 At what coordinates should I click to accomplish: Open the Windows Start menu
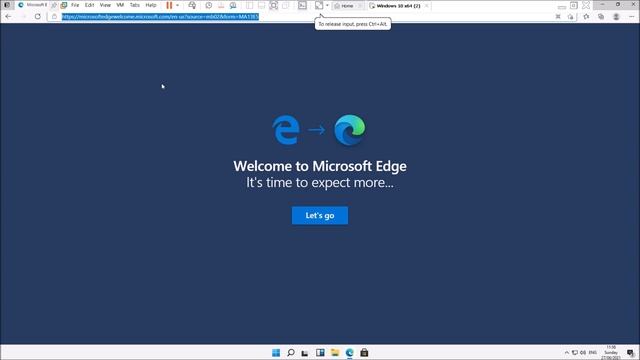click(x=276, y=352)
